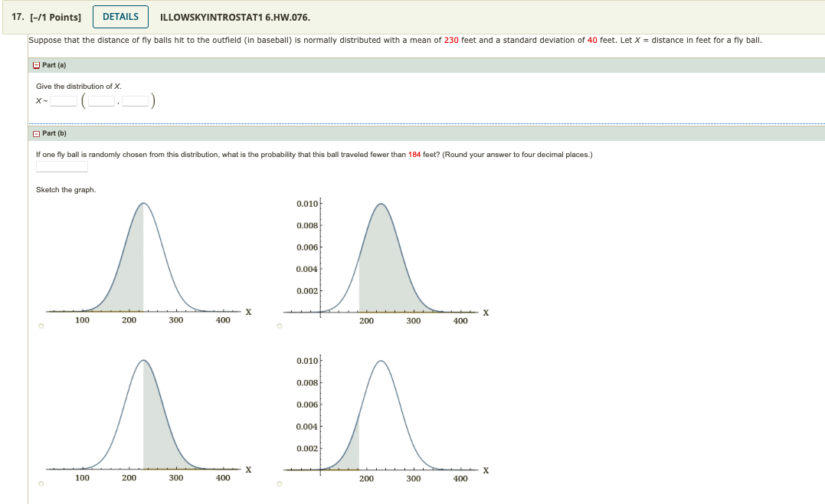
Task: Click the red minus icon beside Part (b)
Action: pyautogui.click(x=36, y=133)
